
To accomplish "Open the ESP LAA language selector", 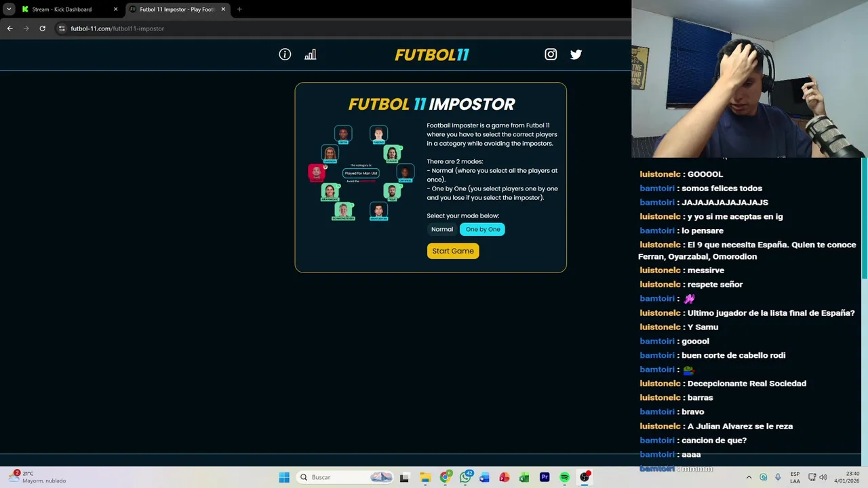I will (795, 477).
